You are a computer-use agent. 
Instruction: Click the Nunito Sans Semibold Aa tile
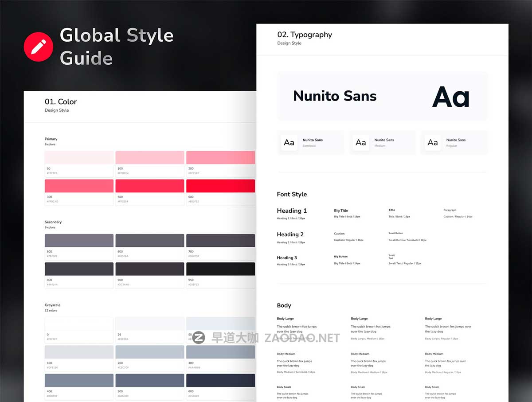coord(289,143)
